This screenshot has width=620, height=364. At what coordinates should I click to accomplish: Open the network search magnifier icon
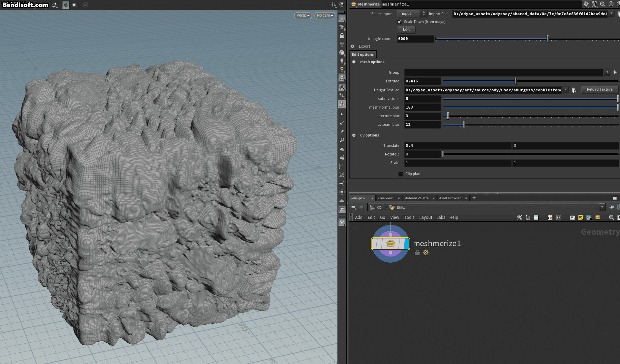tap(611, 218)
